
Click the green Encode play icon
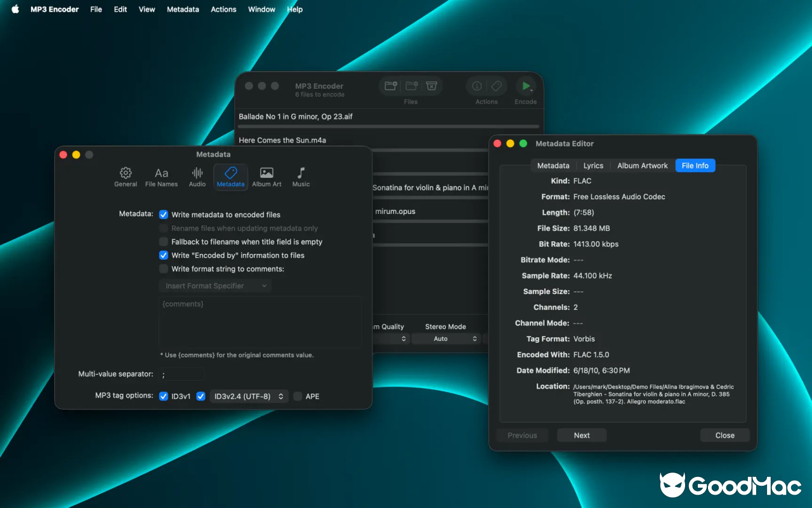(525, 86)
